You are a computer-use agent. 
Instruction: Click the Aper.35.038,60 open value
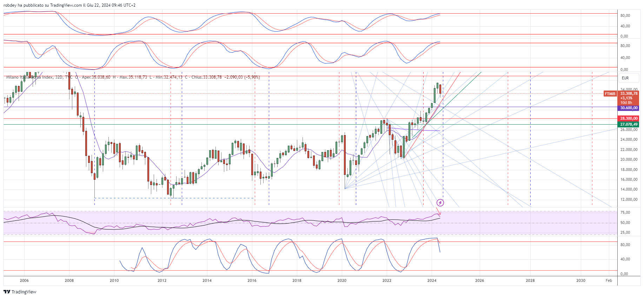(x=96, y=77)
